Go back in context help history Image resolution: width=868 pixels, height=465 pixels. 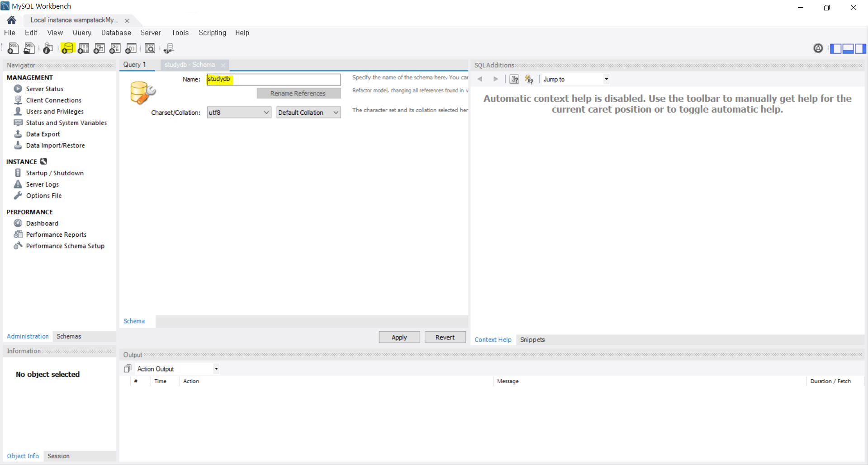coord(480,79)
